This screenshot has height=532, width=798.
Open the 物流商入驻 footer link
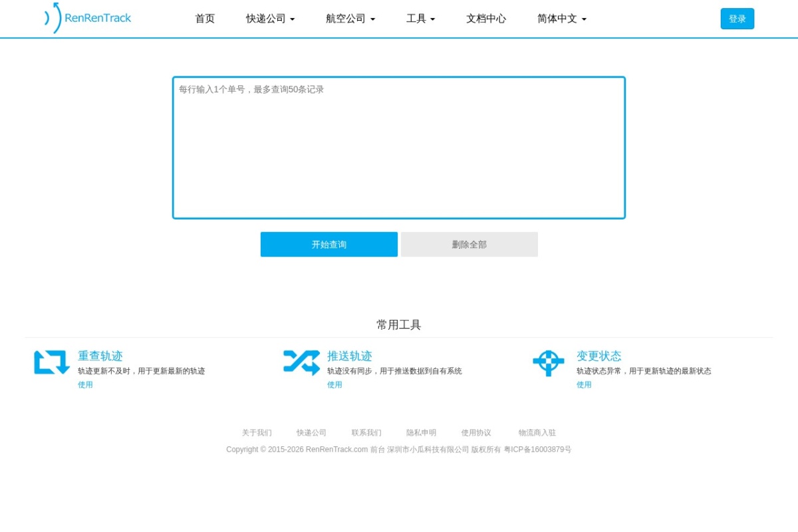click(x=537, y=432)
